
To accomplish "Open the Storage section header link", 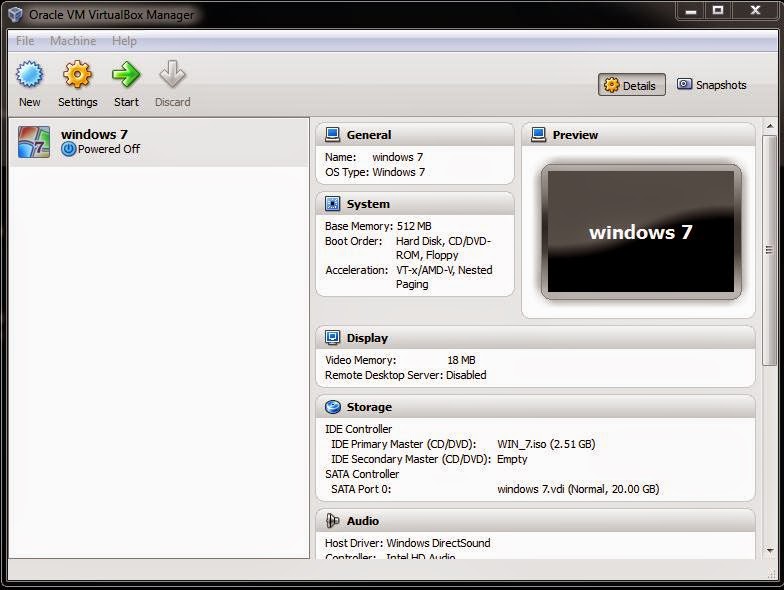I will tap(369, 407).
